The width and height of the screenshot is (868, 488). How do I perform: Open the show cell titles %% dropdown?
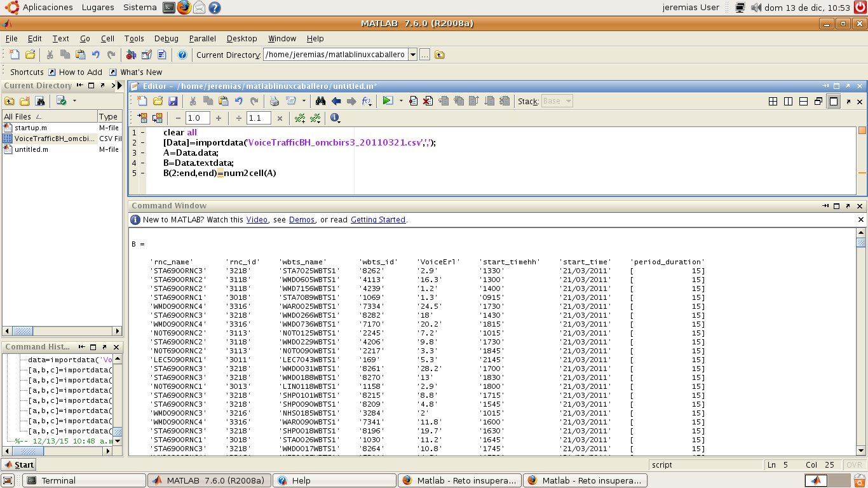click(315, 118)
